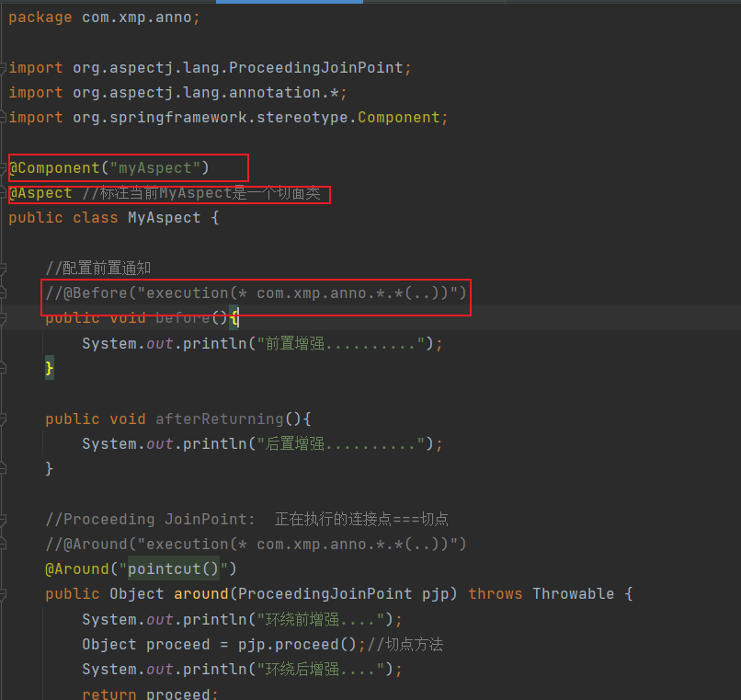Image resolution: width=741 pixels, height=700 pixels.
Task: Toggle fold marker beside around method declaration
Action: (x=3, y=594)
